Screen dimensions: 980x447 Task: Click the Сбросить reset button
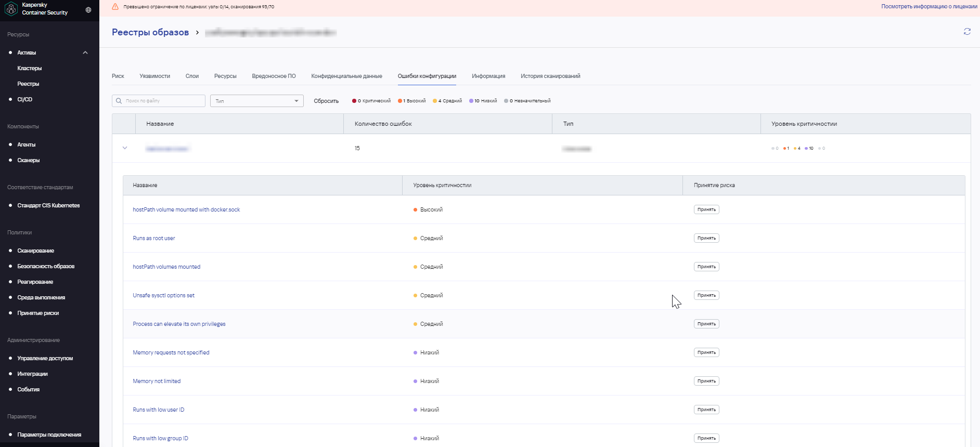point(326,101)
